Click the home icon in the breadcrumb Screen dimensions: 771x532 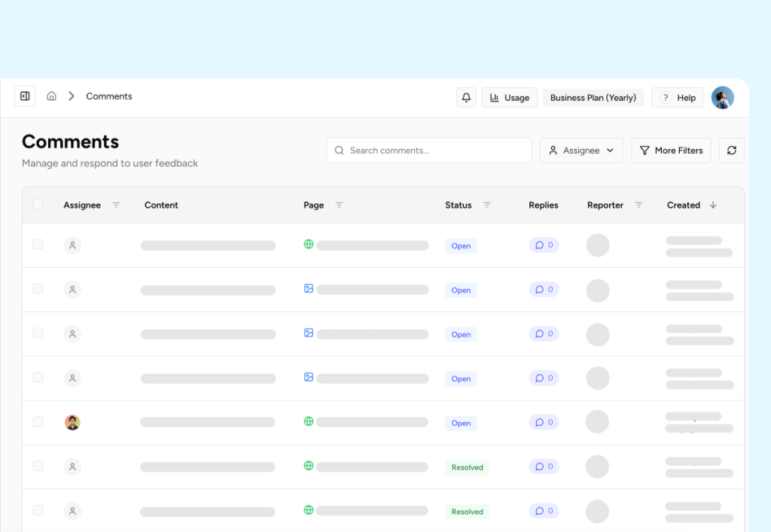tap(51, 96)
